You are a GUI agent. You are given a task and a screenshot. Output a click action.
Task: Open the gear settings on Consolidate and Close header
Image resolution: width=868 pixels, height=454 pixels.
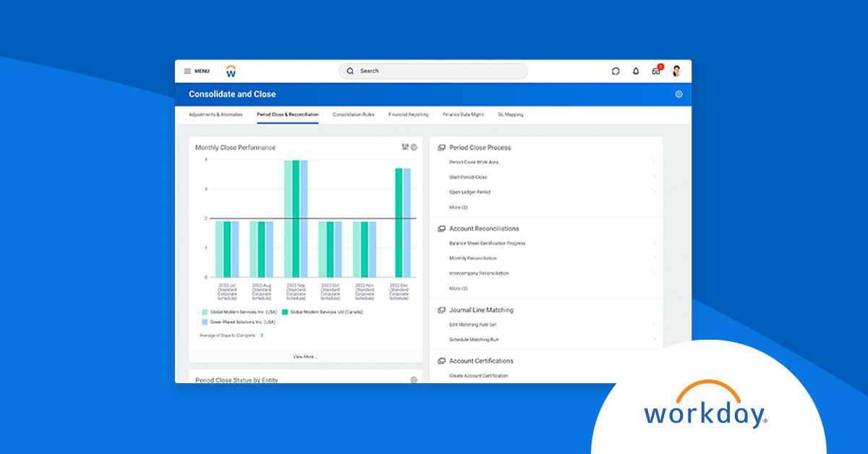click(x=678, y=94)
